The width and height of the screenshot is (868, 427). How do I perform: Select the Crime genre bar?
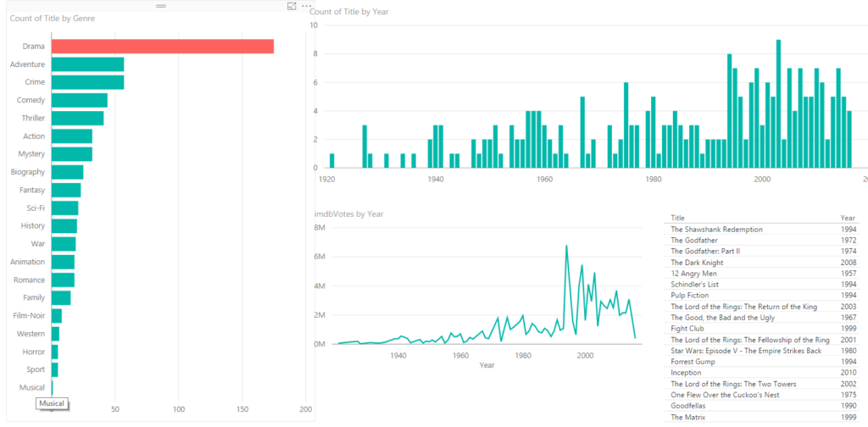[x=87, y=82]
